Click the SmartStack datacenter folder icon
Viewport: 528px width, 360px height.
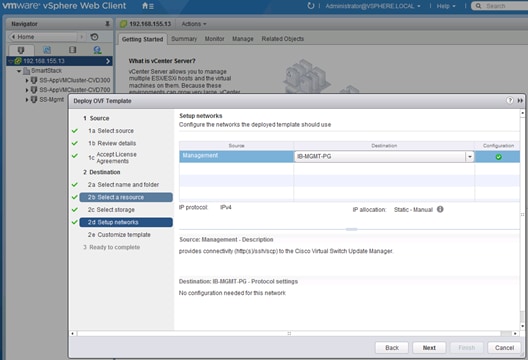pyautogui.click(x=26, y=71)
